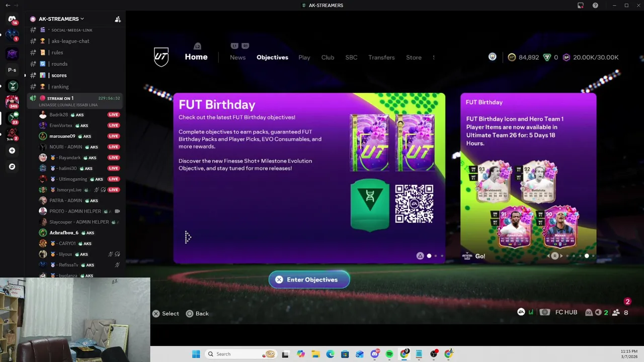Viewport: 644px width, 362px height.
Task: Open the Objectives tab
Action: pos(272,57)
